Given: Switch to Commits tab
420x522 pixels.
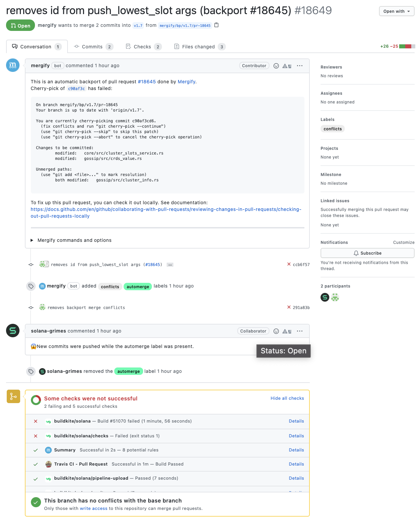Looking at the screenshot, I should [93, 47].
